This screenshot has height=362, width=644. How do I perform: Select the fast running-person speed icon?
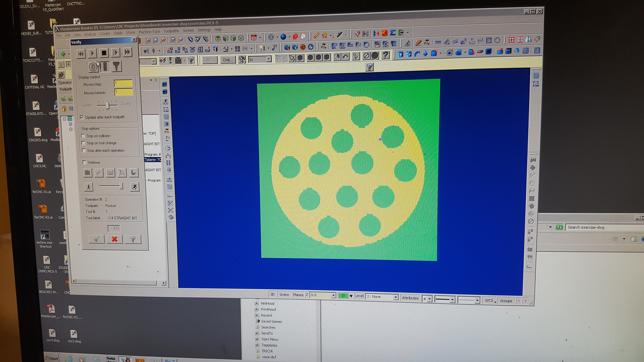pos(134,187)
